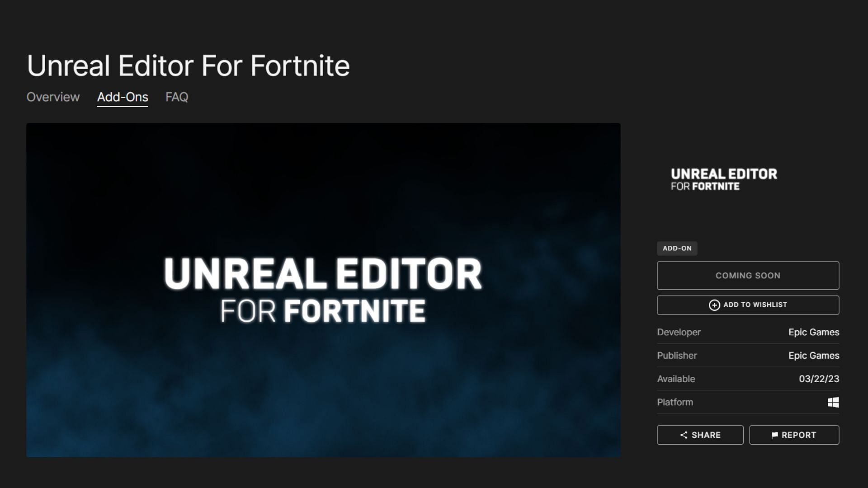Click the Unreal Editor For Fortnite page title
868x488 pixels.
click(188, 66)
